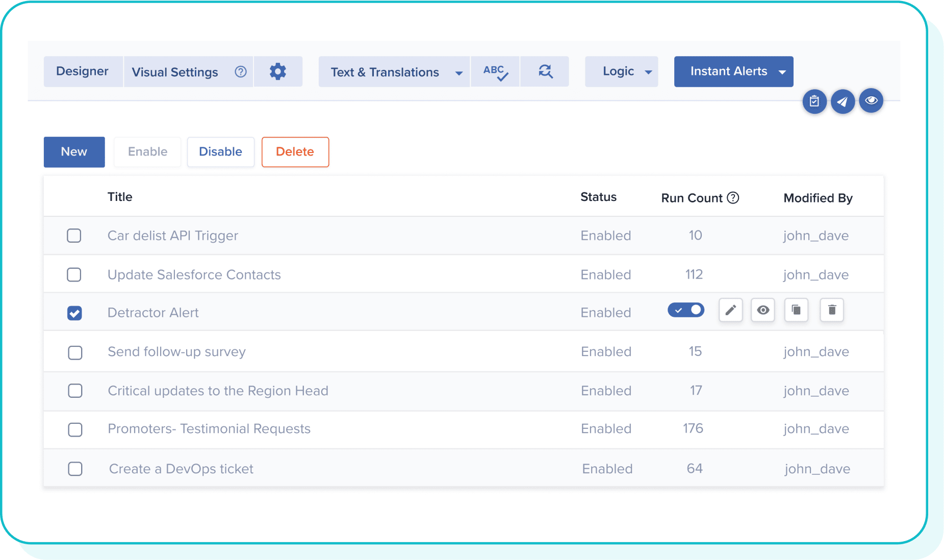Click the Run Count help icon
944x560 pixels.
coord(733,198)
